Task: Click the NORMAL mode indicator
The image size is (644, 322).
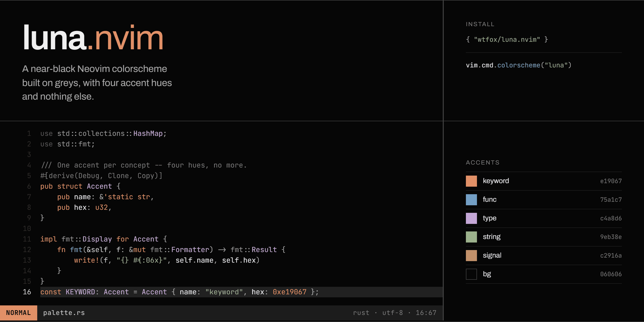Action: tap(19, 313)
